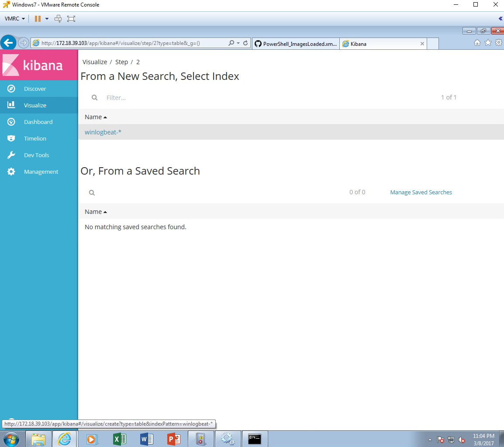Open browser Favorites star icon

(488, 42)
